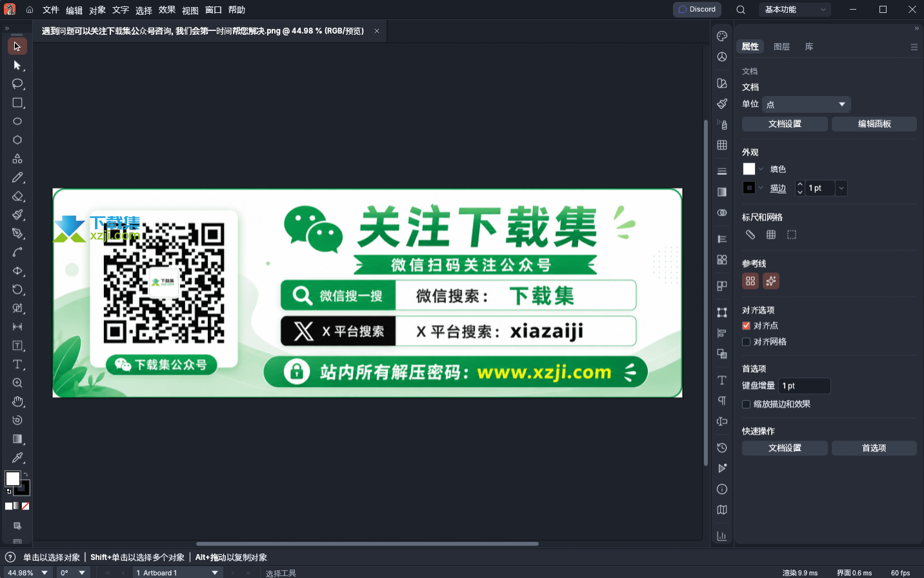Open 首选项 button under 快速操作
Viewport: 924px width, 578px height.
(x=874, y=448)
